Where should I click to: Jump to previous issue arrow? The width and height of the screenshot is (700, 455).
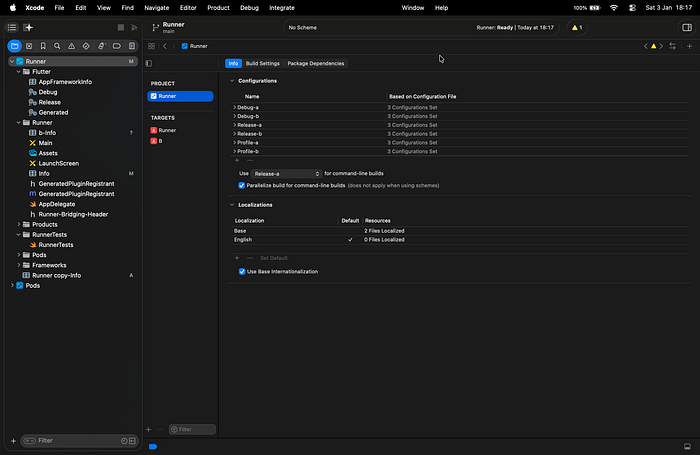point(646,46)
